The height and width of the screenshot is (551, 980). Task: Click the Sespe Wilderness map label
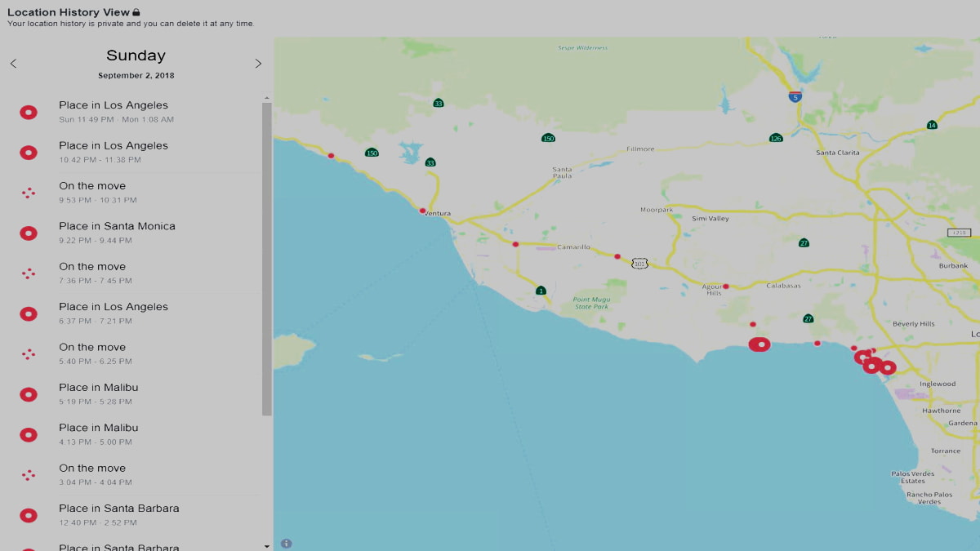tap(582, 48)
